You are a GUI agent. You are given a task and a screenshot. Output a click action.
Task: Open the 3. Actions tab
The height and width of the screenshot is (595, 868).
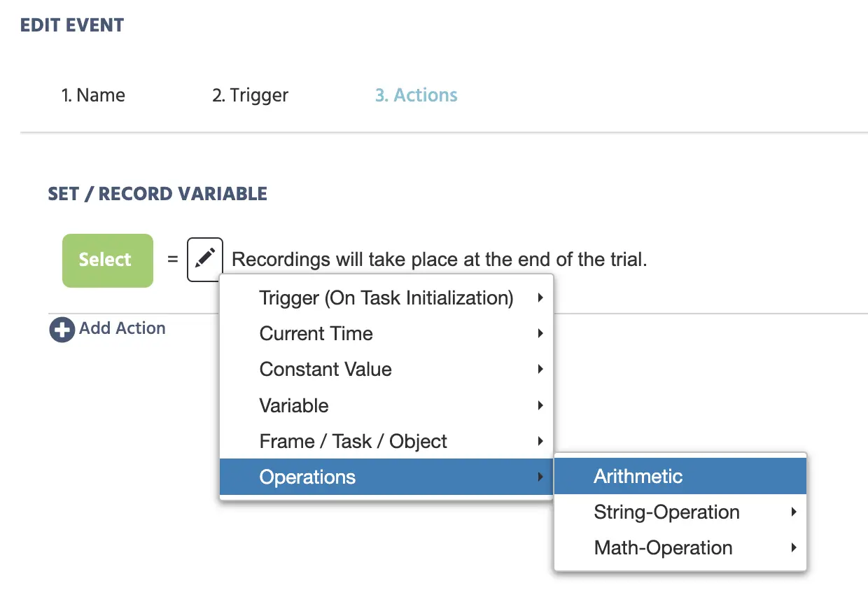point(416,95)
